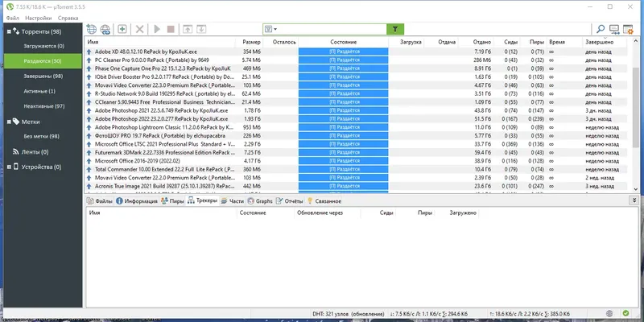This screenshot has height=322, width=644.
Task: Click the torrent list vertical scrollbar thumb
Action: pyautogui.click(x=636, y=107)
